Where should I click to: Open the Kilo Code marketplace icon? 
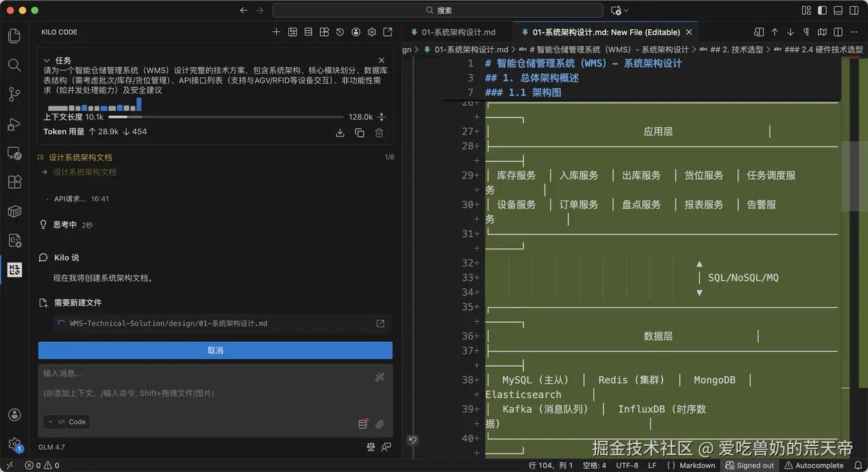[323, 32]
